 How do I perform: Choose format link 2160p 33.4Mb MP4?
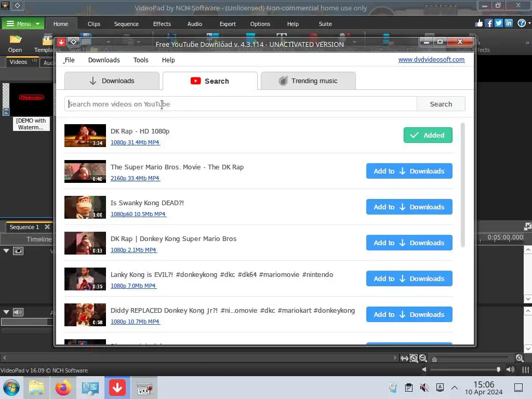(x=135, y=178)
